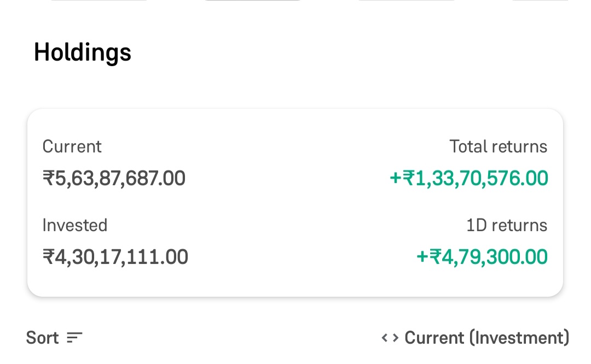
Task: Click the current value ₹5,63,87,687.00
Action: (114, 178)
